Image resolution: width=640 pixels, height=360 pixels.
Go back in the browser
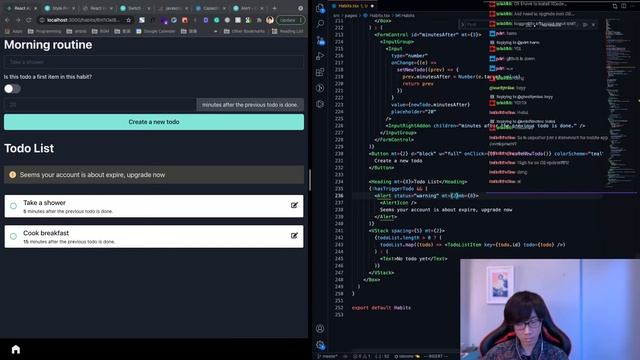[7, 20]
